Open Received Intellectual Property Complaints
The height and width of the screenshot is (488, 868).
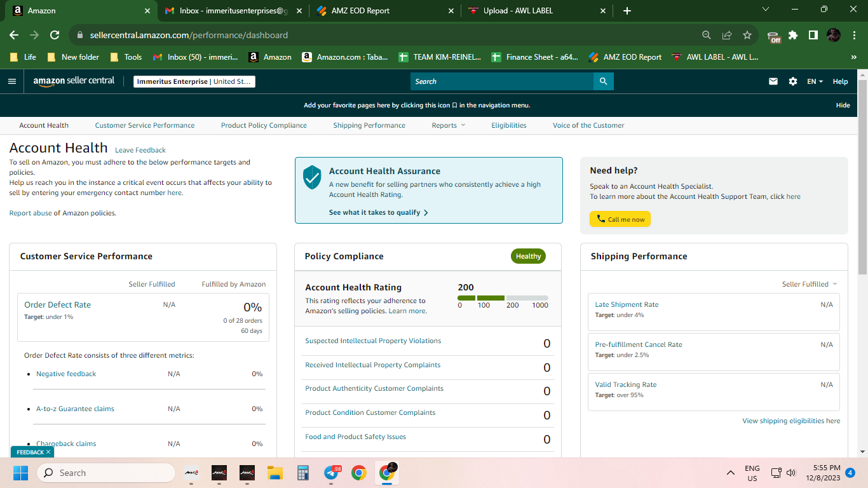tap(372, 365)
